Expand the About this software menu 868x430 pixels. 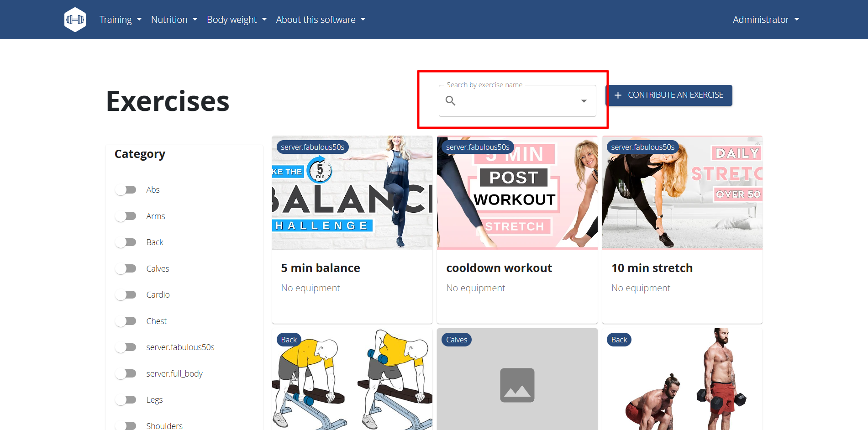[321, 20]
